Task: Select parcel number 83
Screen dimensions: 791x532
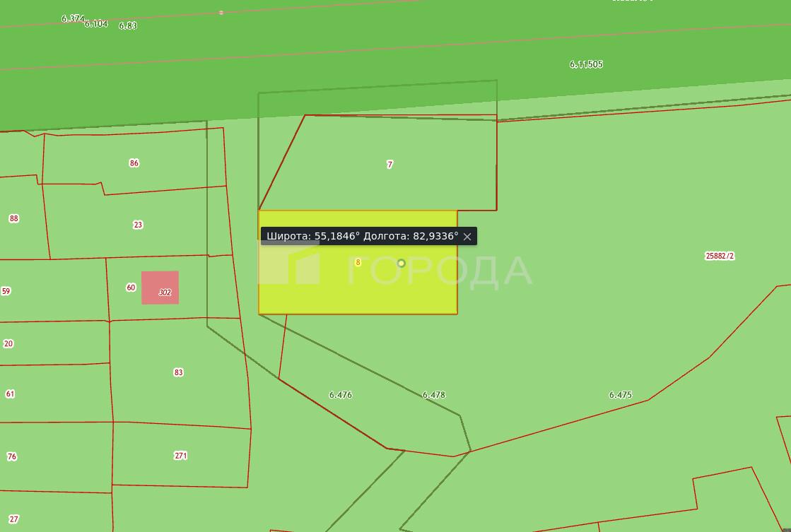Action: (178, 372)
